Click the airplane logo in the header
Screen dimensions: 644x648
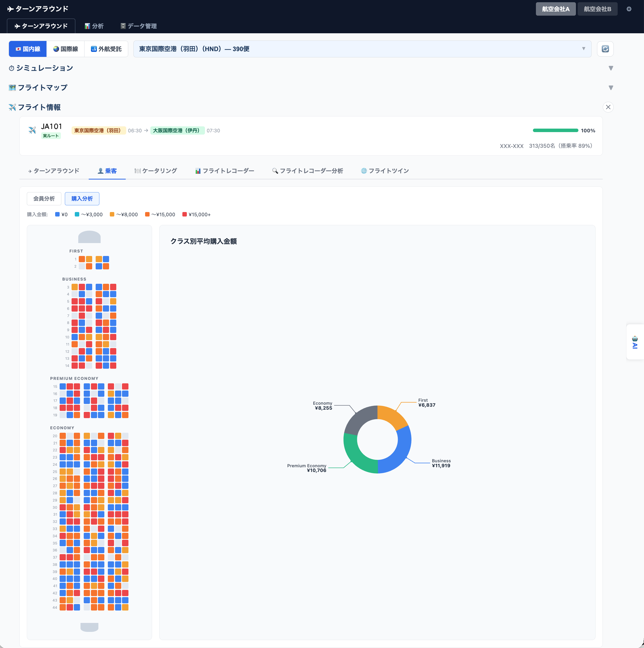(10, 9)
